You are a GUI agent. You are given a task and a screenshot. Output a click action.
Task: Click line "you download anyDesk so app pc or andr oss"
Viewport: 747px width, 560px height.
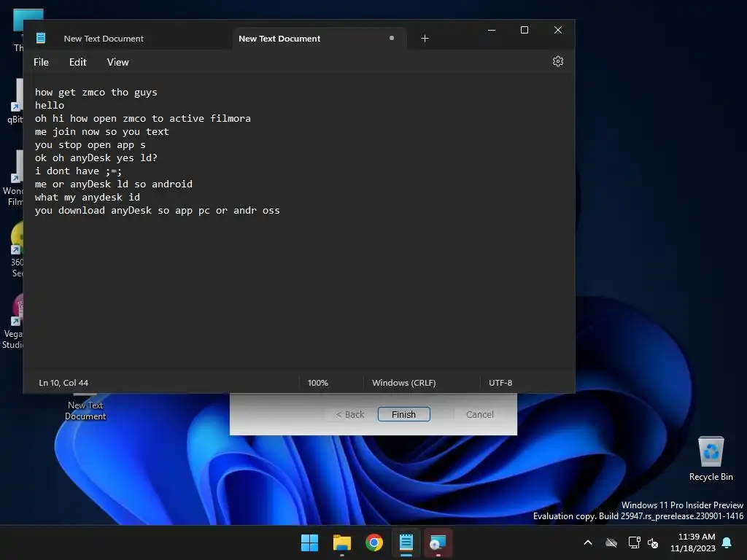[x=158, y=211]
